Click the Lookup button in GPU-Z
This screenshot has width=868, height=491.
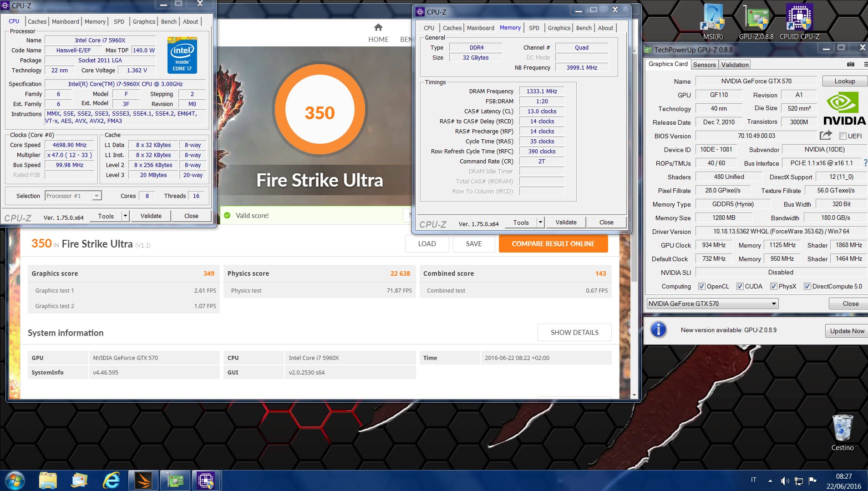pyautogui.click(x=844, y=81)
